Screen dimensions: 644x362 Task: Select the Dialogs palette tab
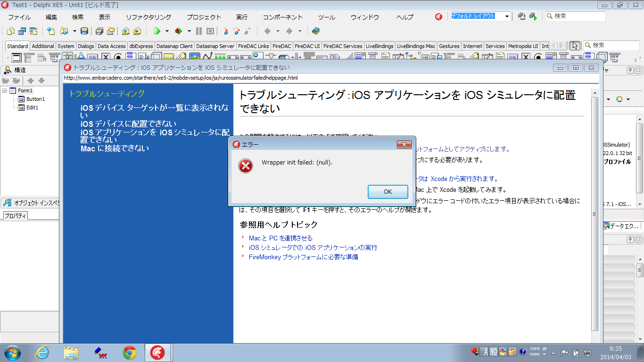coord(86,46)
